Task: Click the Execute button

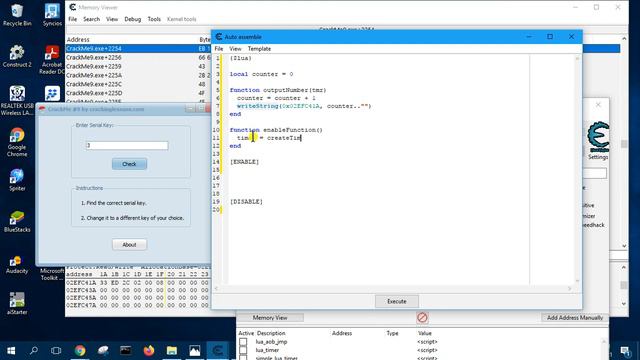Action: tap(397, 301)
